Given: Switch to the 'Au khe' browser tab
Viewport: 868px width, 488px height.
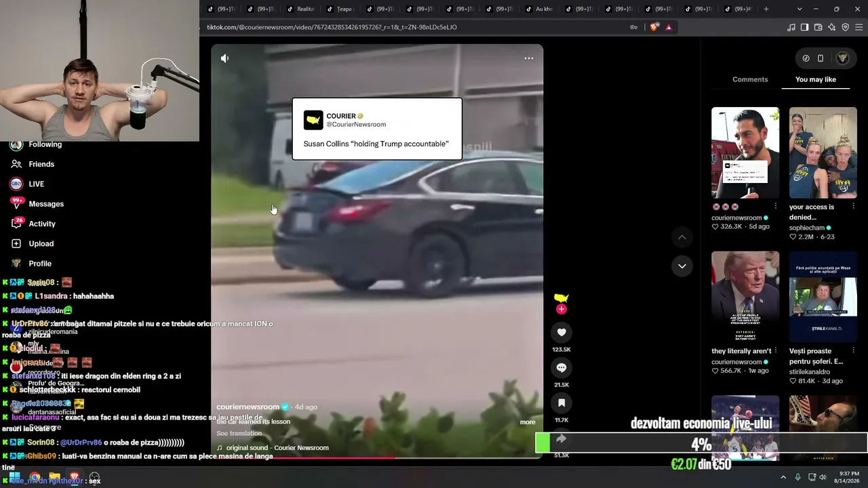Looking at the screenshot, I should pyautogui.click(x=540, y=9).
